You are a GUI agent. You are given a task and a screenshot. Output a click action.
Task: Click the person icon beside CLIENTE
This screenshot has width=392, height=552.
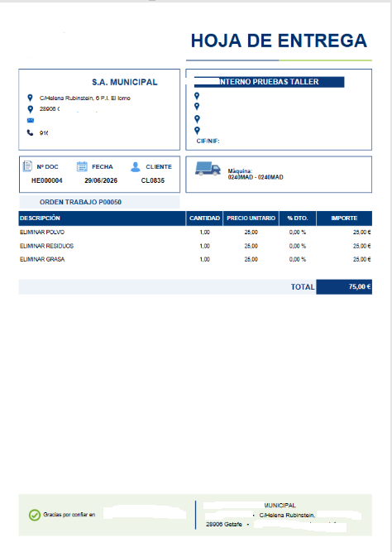click(135, 167)
